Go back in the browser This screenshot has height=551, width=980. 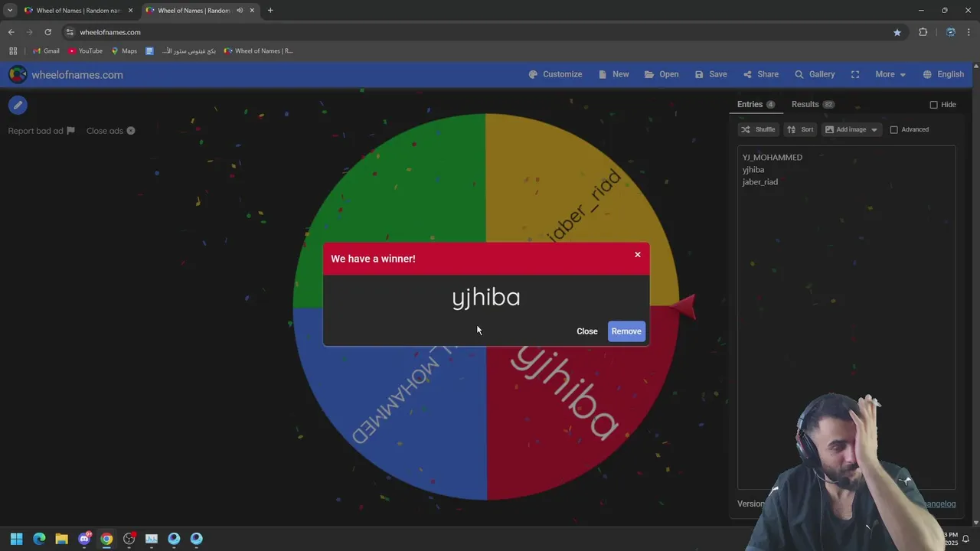click(x=11, y=32)
